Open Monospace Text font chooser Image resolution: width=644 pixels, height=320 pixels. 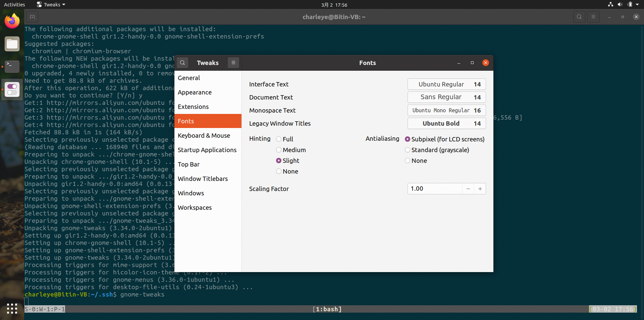446,110
